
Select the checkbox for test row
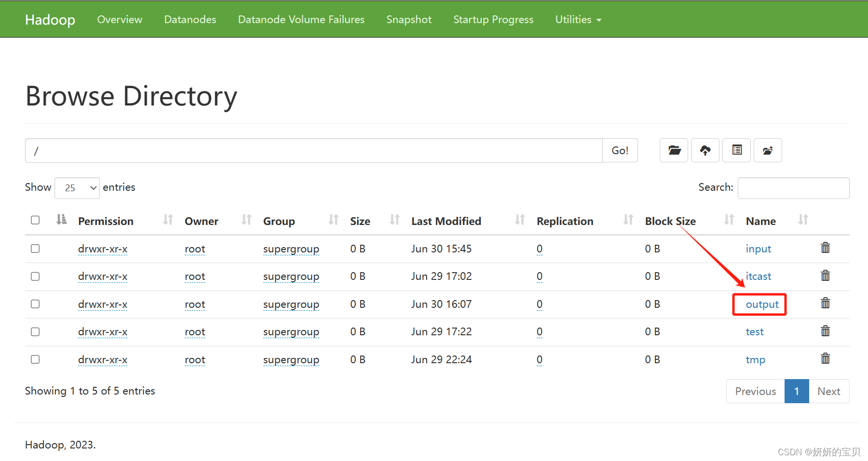click(x=35, y=332)
